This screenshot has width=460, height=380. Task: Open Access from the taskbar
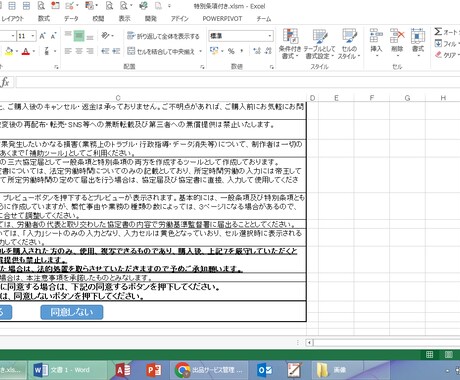tap(123, 370)
